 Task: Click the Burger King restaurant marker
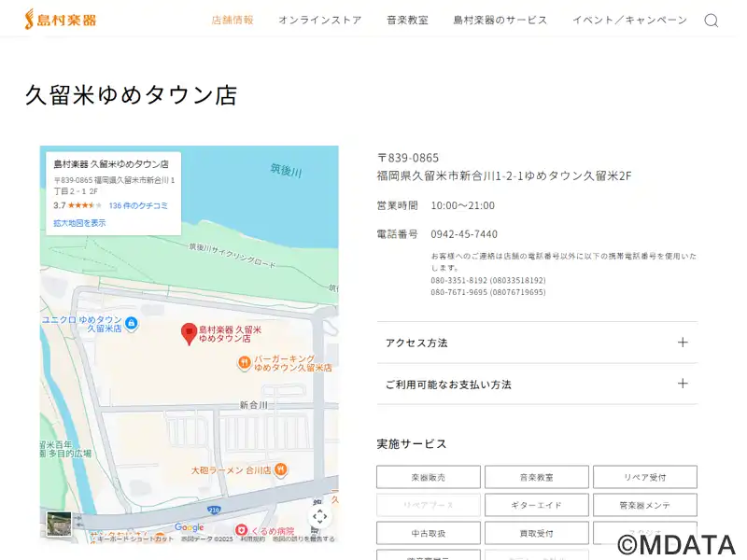[245, 363]
